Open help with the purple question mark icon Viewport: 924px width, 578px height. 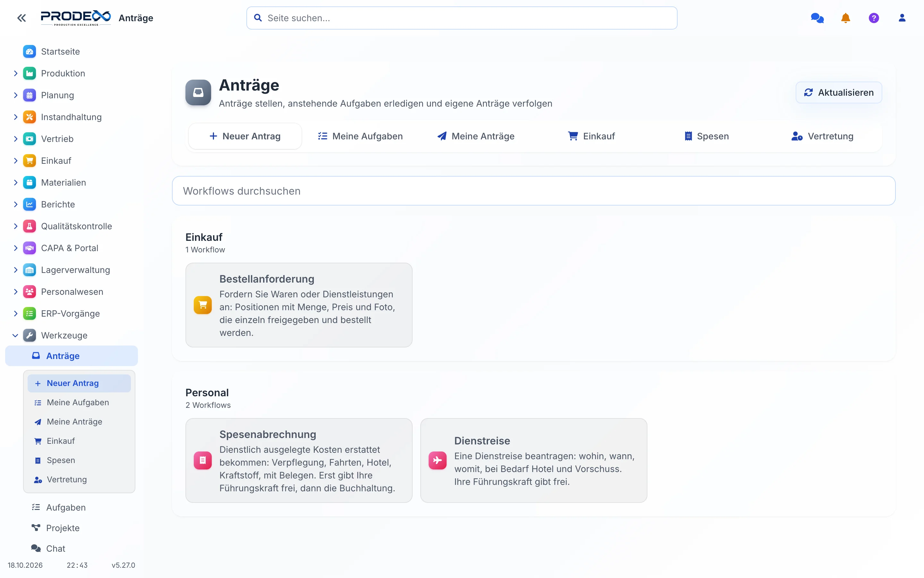click(x=874, y=18)
